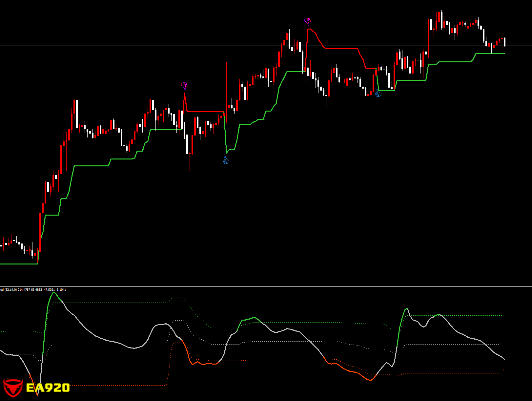Viewport: 532px width, 401px height.
Task: Click the orange oscillator trough on the right
Action: click(x=371, y=380)
